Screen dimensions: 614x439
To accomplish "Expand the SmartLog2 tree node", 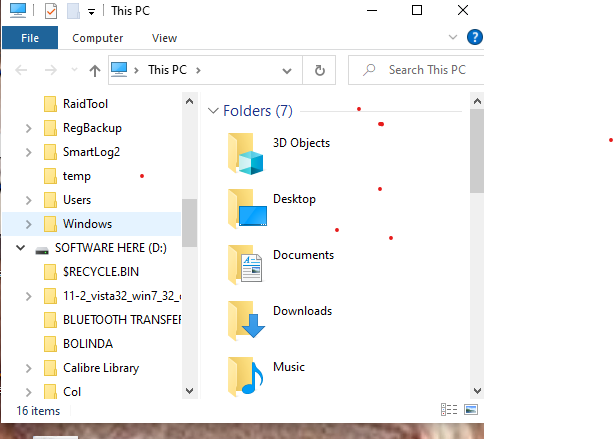I will (x=29, y=152).
